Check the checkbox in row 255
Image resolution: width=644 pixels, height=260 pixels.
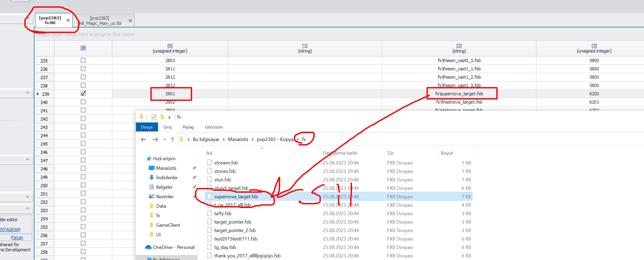click(x=83, y=226)
